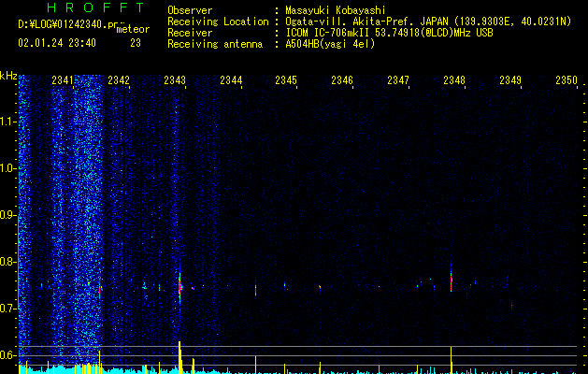Click the A504HB(yagi 4el) antenna text
The width and height of the screenshot is (588, 374).
pyautogui.click(x=330, y=44)
